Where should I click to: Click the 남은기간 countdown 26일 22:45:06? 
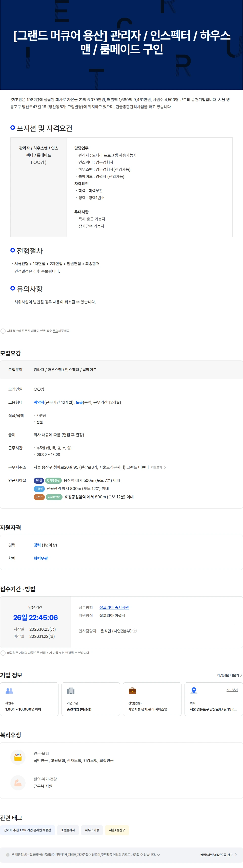(35, 618)
